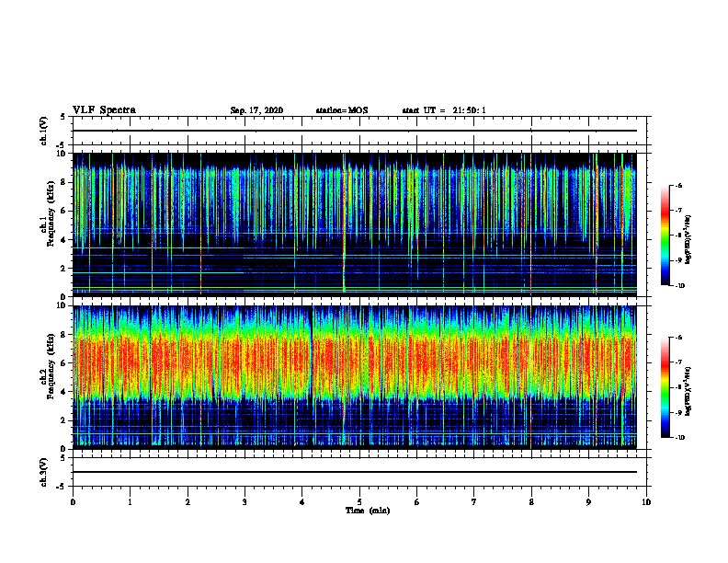Click the "Time (min)" x-axis label
The height and width of the screenshot is (563, 728).
click(x=368, y=511)
